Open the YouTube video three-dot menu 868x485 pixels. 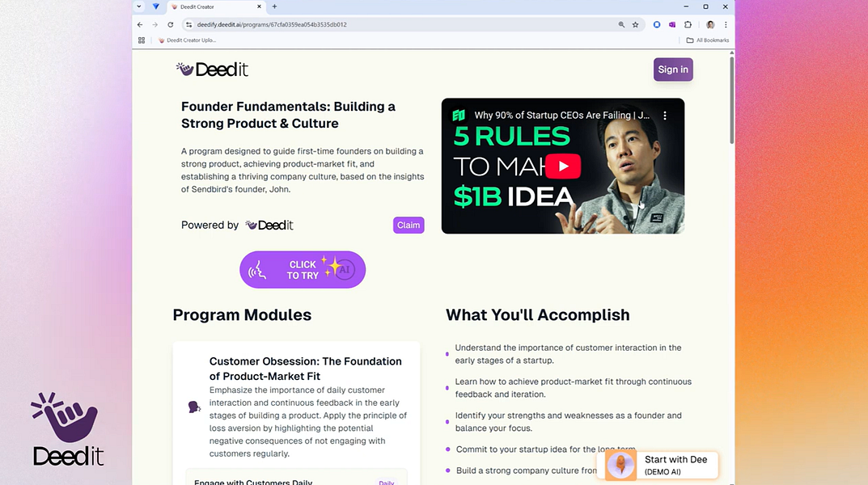pyautogui.click(x=665, y=116)
